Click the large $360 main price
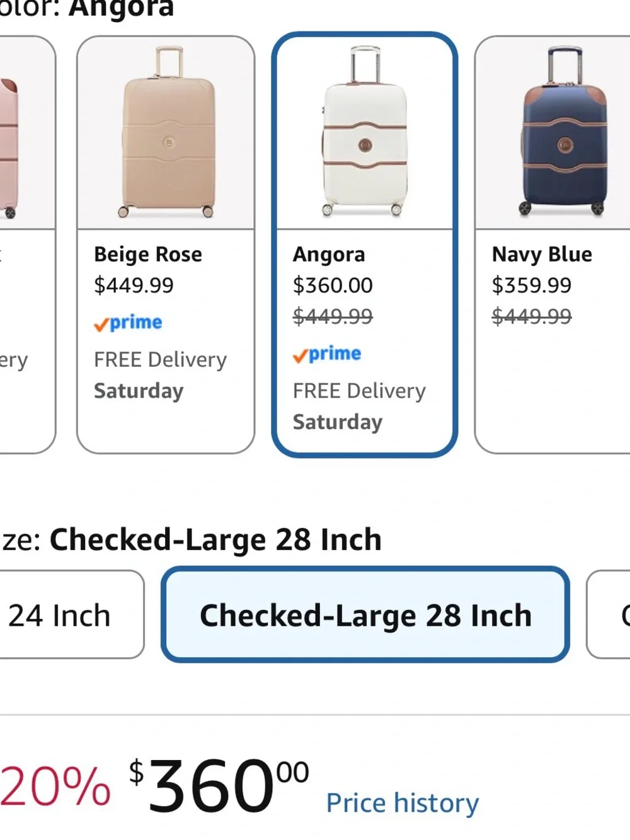The height and width of the screenshot is (840, 630). point(219,785)
